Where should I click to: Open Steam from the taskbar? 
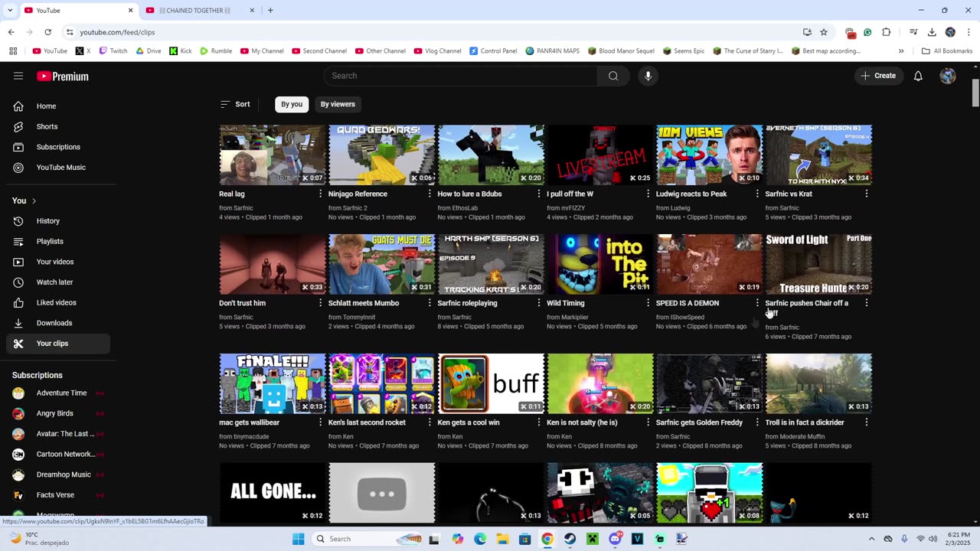(x=570, y=539)
